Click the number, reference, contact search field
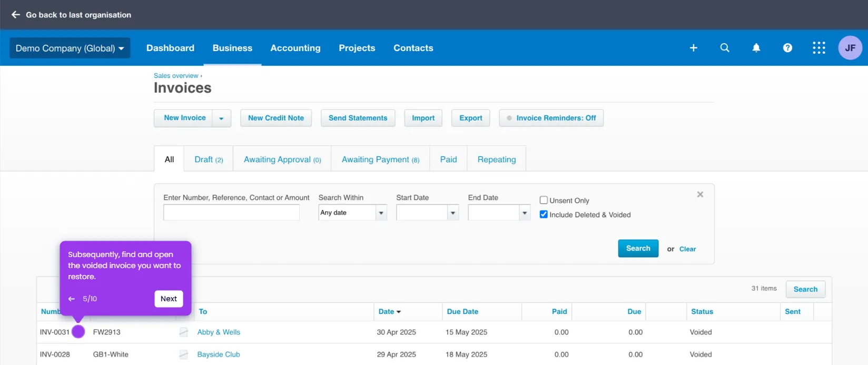The image size is (868, 365). (232, 213)
